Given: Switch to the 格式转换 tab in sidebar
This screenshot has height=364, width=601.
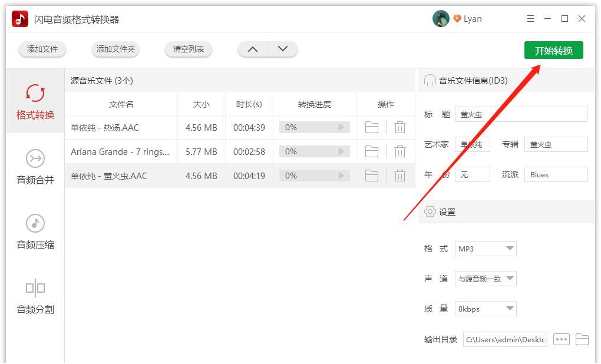Looking at the screenshot, I should point(35,103).
